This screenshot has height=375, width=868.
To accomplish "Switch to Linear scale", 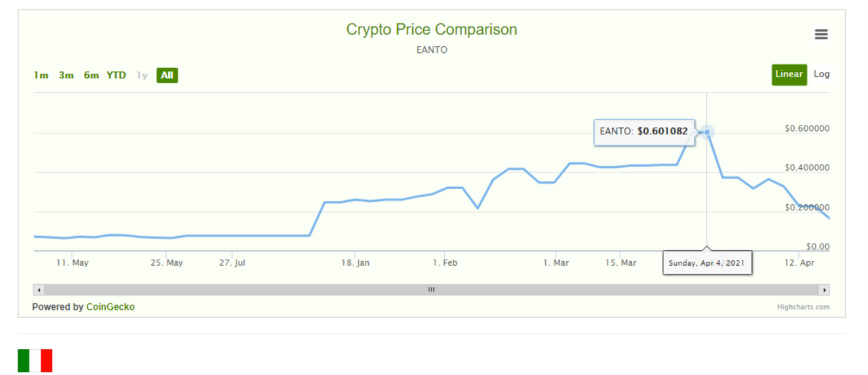I will coord(789,74).
